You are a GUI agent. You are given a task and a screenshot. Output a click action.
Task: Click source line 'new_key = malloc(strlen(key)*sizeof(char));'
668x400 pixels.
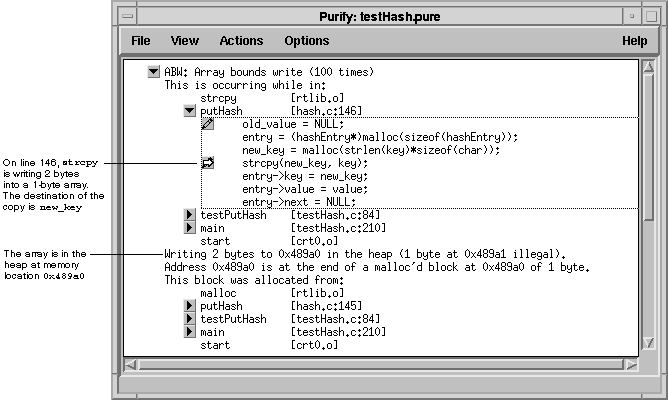pyautogui.click(x=371, y=150)
